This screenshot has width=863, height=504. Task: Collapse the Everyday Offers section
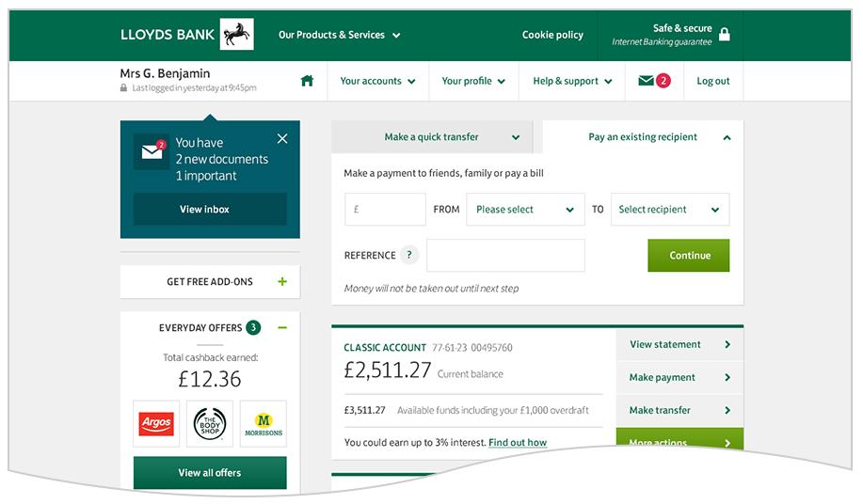pyautogui.click(x=282, y=327)
